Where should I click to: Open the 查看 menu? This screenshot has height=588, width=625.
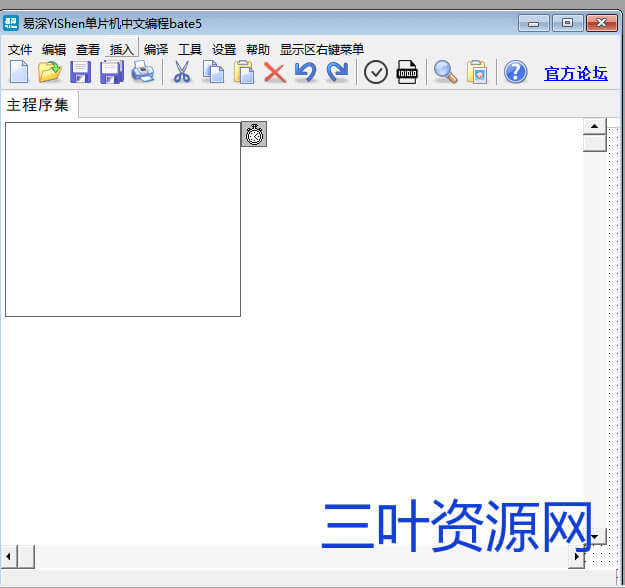[88, 49]
